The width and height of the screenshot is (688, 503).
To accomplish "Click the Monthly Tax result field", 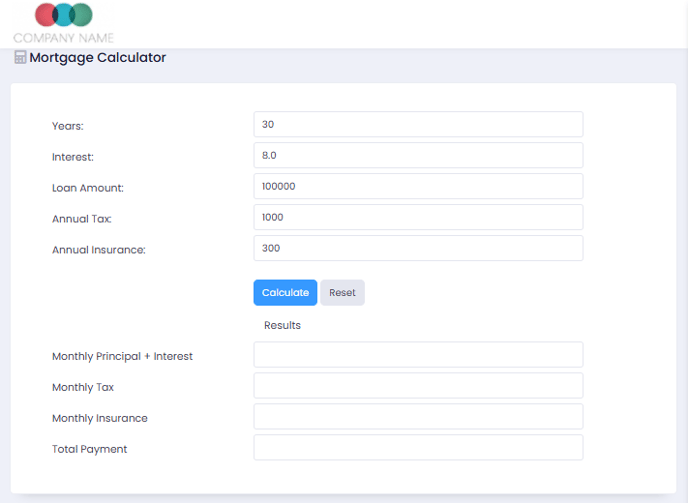I will coord(418,385).
